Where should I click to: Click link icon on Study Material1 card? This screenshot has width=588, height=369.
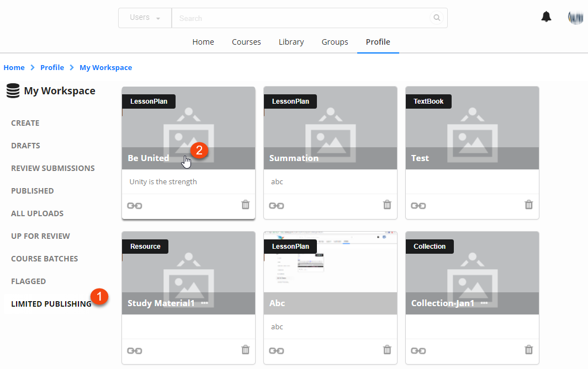coord(135,351)
